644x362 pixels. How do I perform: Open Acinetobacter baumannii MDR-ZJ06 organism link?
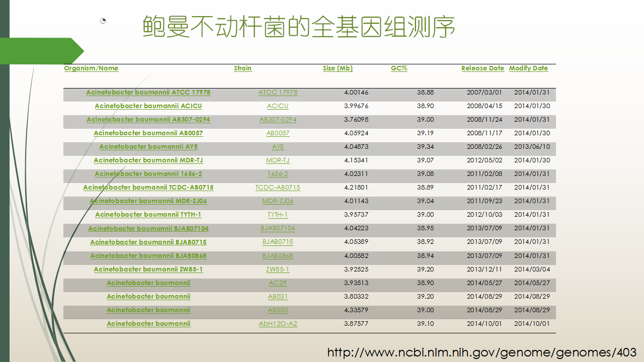[x=148, y=201]
